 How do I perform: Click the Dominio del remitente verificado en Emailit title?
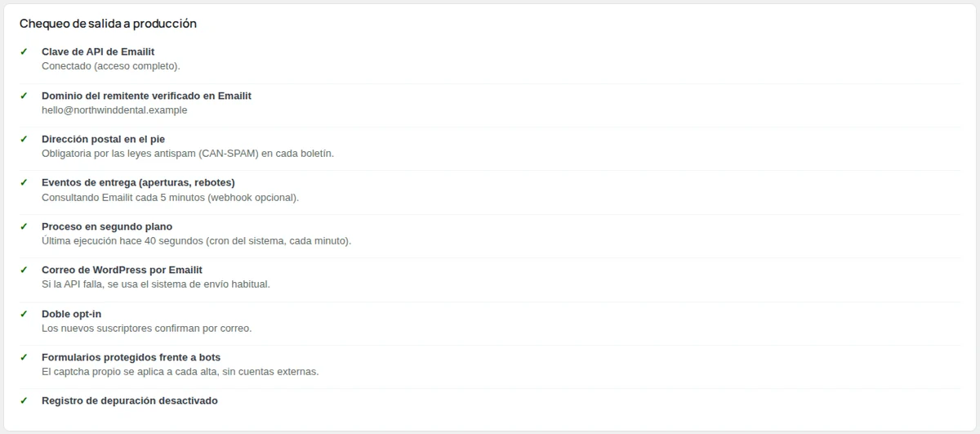pyautogui.click(x=146, y=96)
